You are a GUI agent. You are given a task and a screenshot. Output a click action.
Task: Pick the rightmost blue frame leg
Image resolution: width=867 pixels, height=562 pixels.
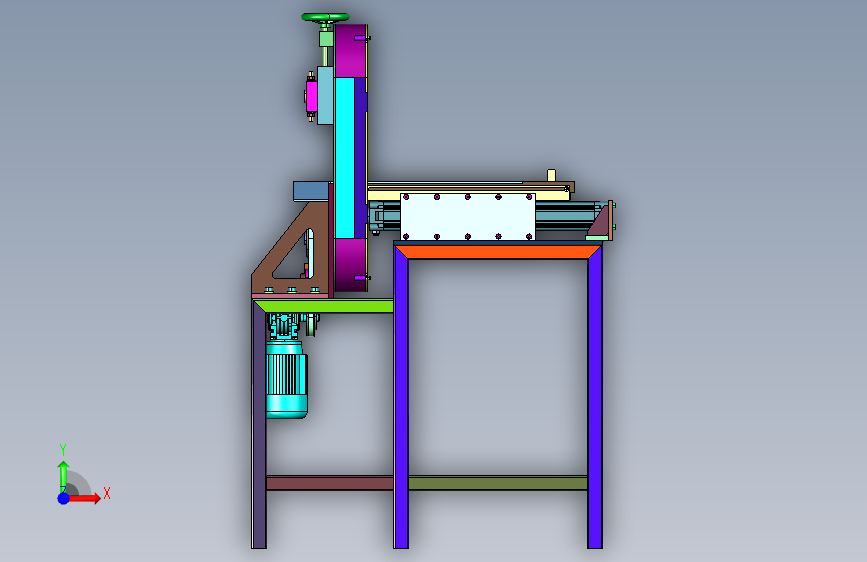coord(595,397)
